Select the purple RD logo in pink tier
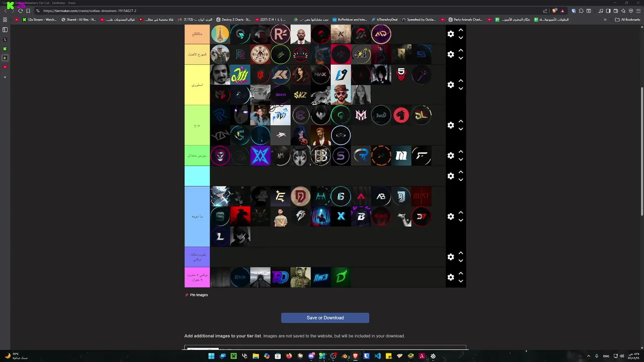The height and width of the screenshot is (362, 644). coord(280,277)
